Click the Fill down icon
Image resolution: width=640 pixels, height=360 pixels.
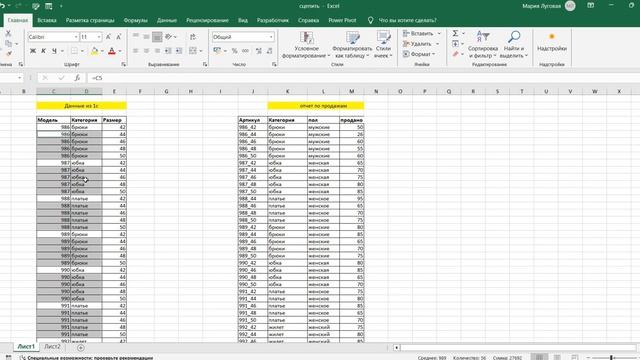tap(456, 44)
